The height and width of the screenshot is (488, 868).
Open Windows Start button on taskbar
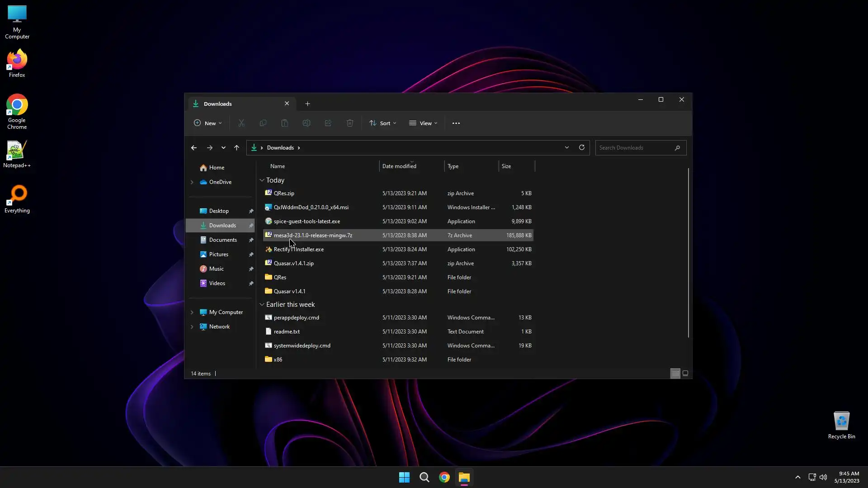coord(404,477)
